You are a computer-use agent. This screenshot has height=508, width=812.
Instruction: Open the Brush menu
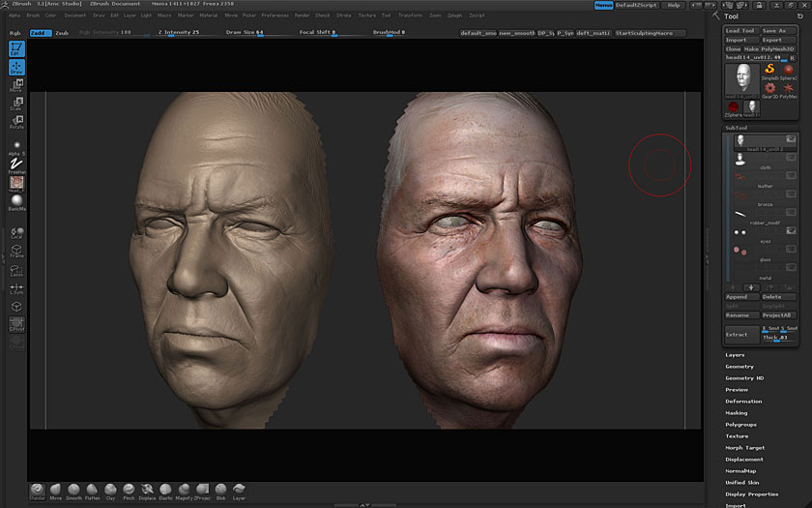33,15
